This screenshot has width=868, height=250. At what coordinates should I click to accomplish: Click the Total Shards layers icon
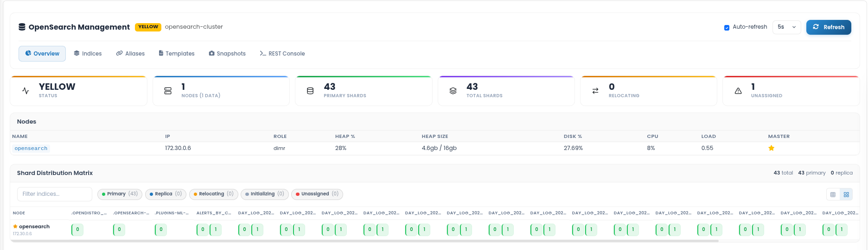453,91
